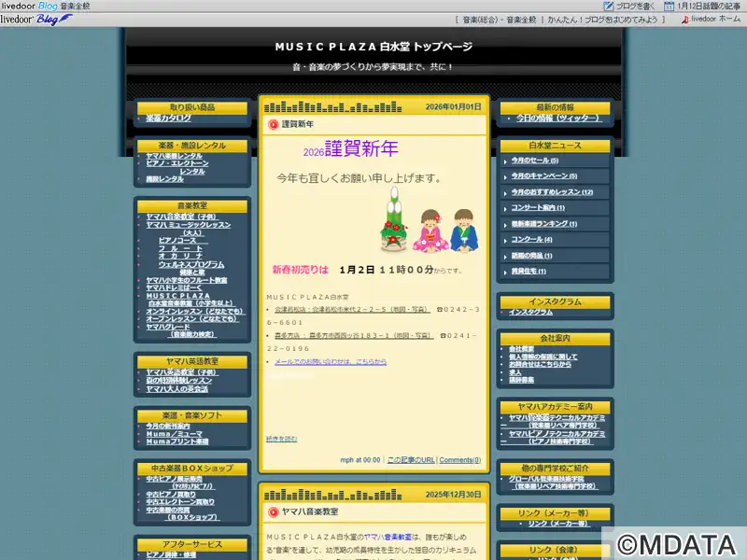Open ヤマハ音楽教室(子供) link in sidebar
The image size is (747, 560).
pos(182,217)
